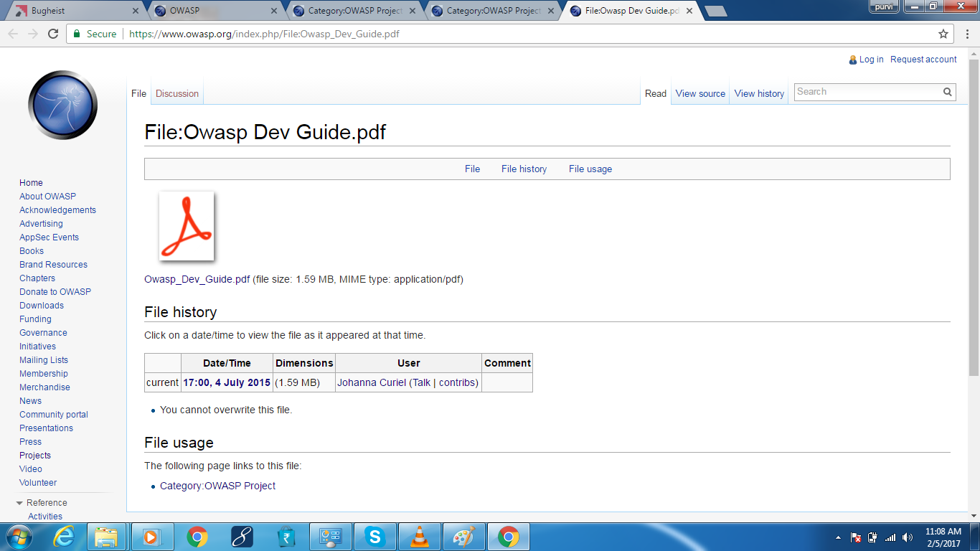Image resolution: width=980 pixels, height=551 pixels.
Task: Go back using the browser back arrow
Action: point(13,34)
